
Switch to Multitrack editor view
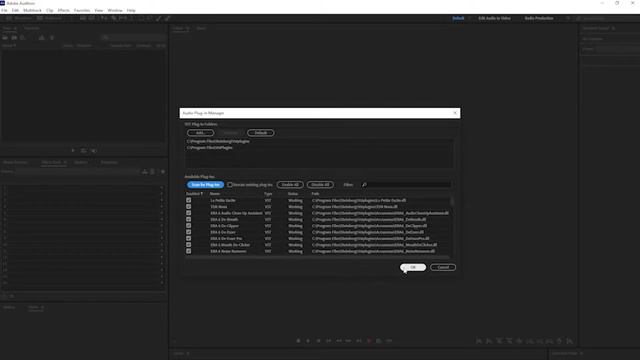(49, 18)
